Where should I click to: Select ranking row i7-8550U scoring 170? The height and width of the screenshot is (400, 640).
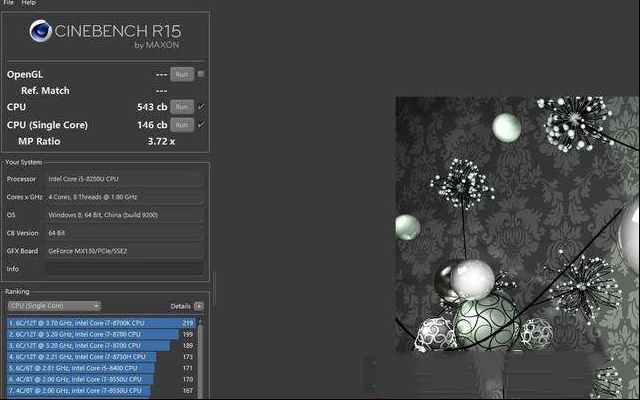101,379
